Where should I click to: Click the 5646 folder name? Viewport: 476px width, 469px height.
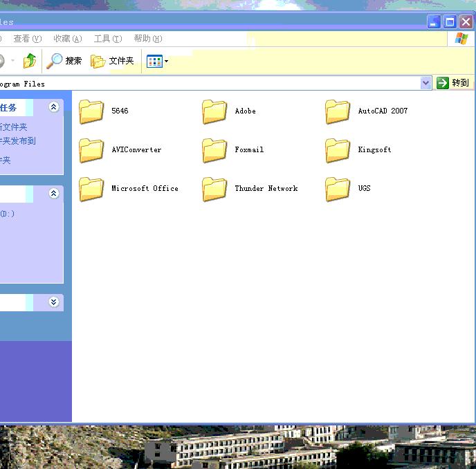[x=120, y=111]
